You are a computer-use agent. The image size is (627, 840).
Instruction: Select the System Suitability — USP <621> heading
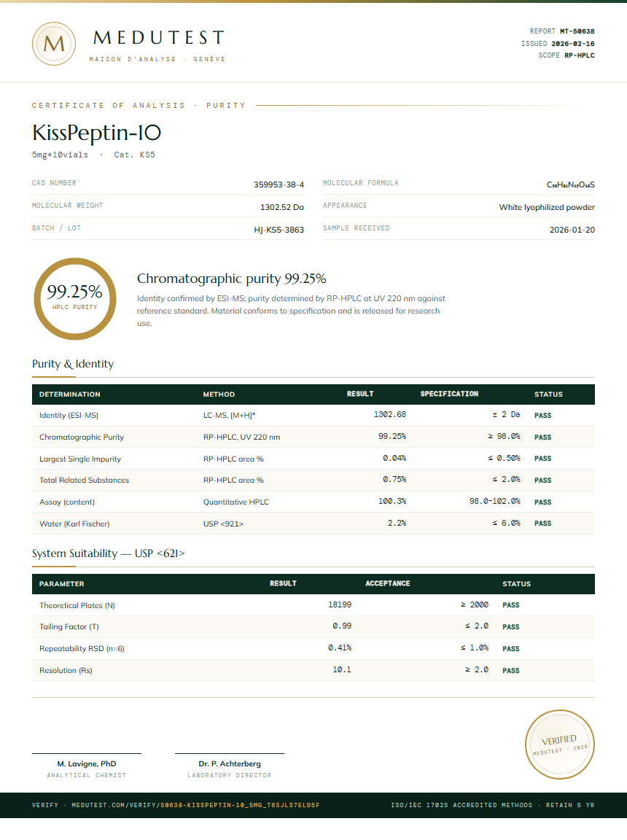pos(108,553)
